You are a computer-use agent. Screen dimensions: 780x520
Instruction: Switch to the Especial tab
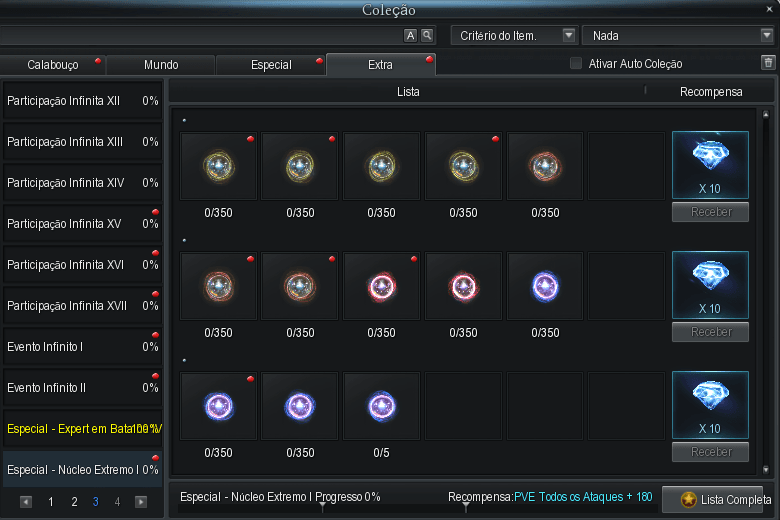pyautogui.click(x=271, y=65)
